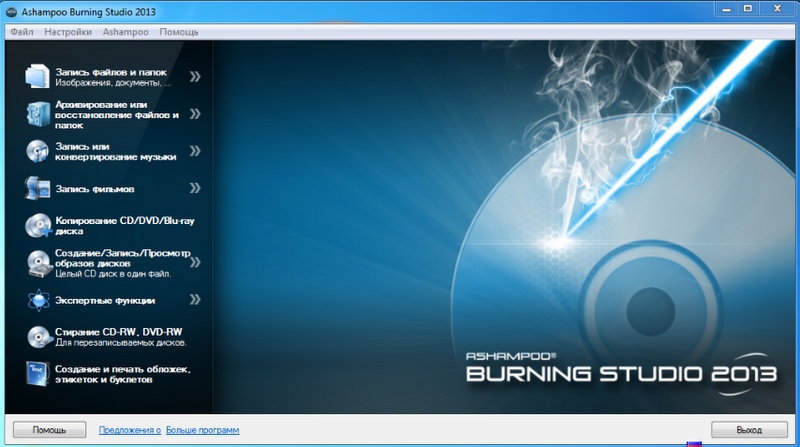Click the files and folders burn icon
The height and width of the screenshot is (447, 800).
pyautogui.click(x=37, y=77)
